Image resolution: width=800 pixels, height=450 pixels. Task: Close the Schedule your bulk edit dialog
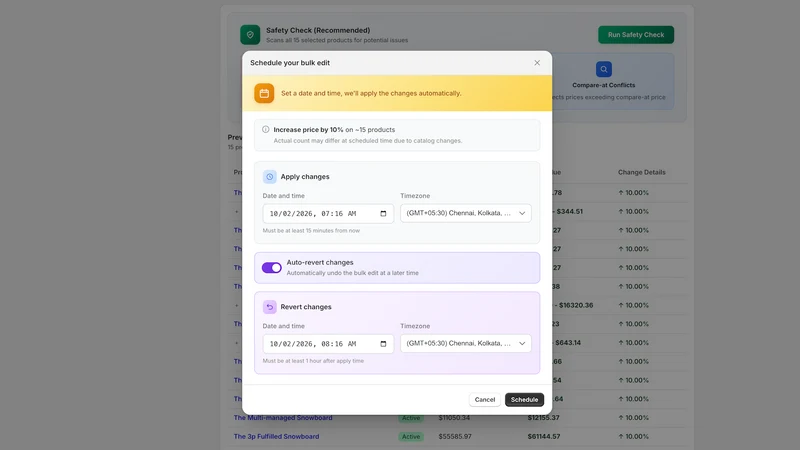tap(537, 63)
